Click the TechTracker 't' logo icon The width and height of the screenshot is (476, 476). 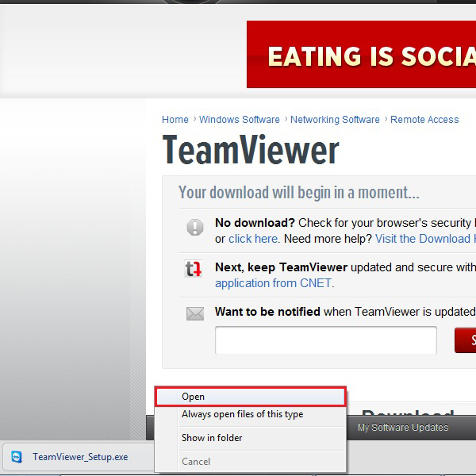click(x=193, y=269)
